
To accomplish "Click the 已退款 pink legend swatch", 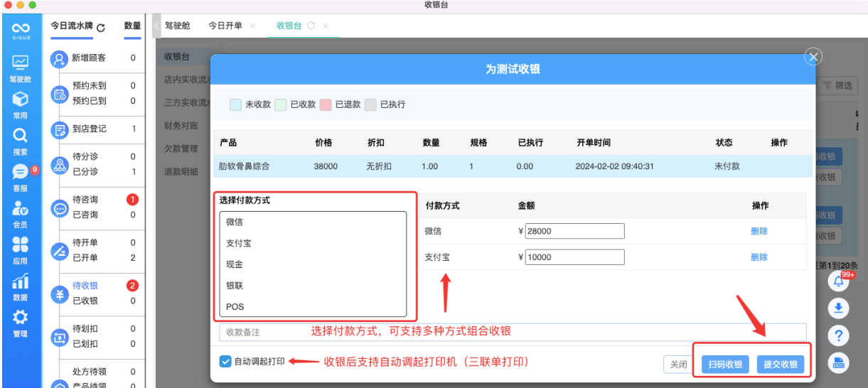I will coord(326,104).
